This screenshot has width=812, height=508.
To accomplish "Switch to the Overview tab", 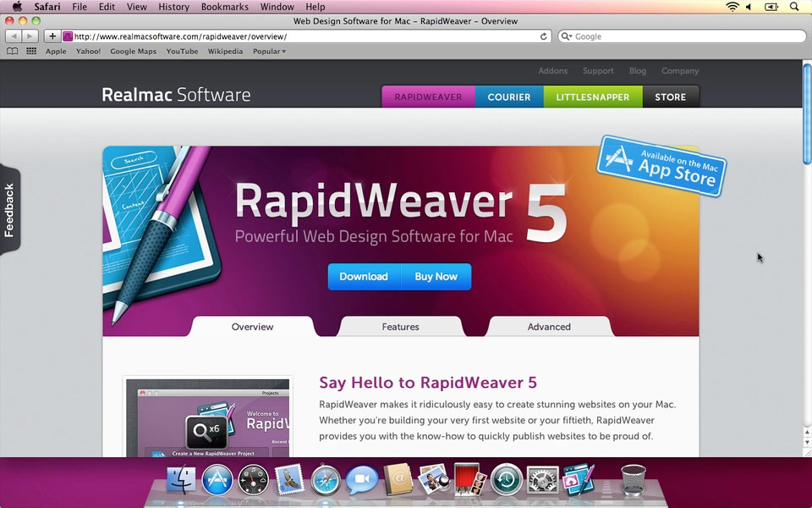I will click(252, 327).
